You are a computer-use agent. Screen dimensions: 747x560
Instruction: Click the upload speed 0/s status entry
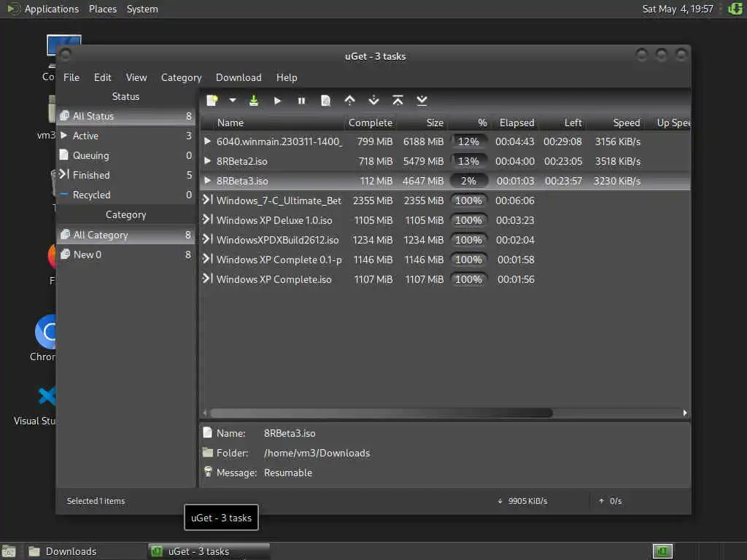coord(611,501)
